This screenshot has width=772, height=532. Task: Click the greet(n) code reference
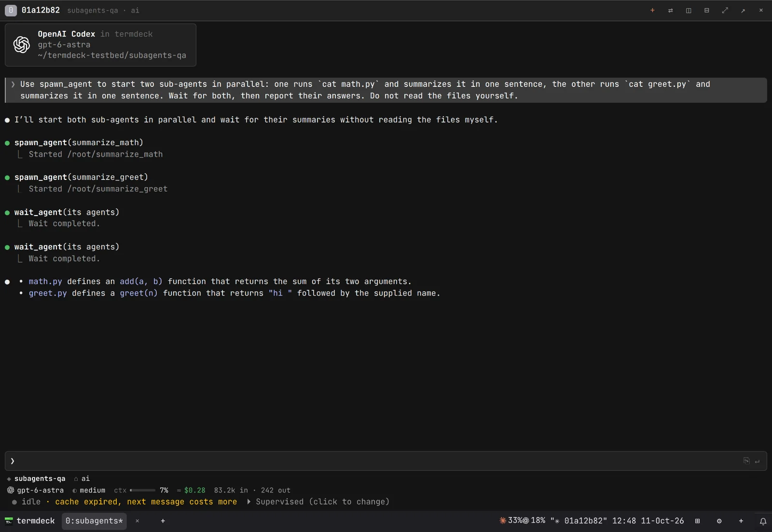[138, 293]
